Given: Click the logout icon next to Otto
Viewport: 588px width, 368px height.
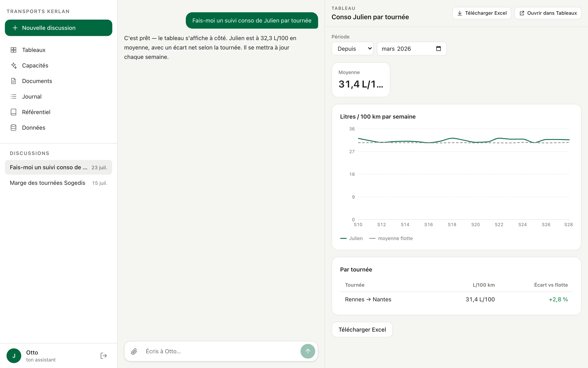Looking at the screenshot, I should 104,356.
